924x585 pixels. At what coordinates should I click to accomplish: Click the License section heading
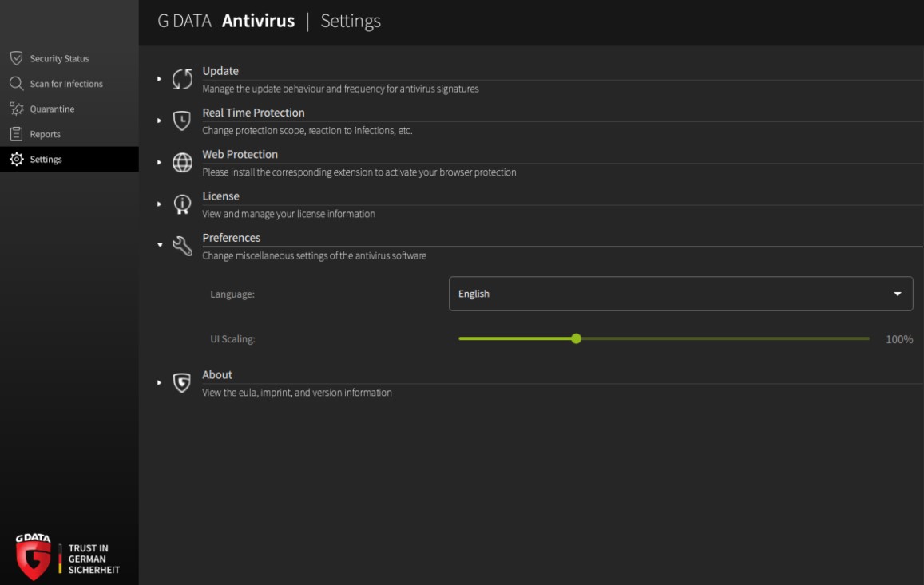[x=221, y=196]
